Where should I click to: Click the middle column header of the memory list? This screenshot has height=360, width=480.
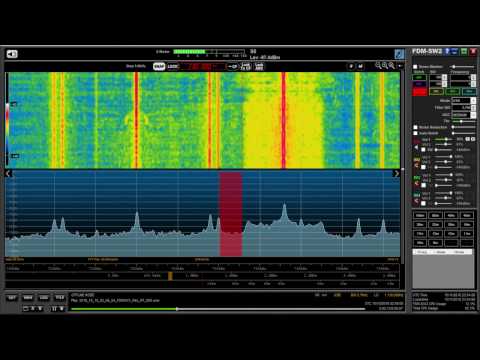tap(441, 252)
